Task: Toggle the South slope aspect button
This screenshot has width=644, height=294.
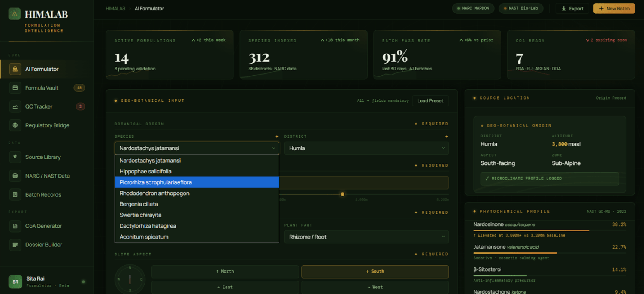Action: click(375, 272)
